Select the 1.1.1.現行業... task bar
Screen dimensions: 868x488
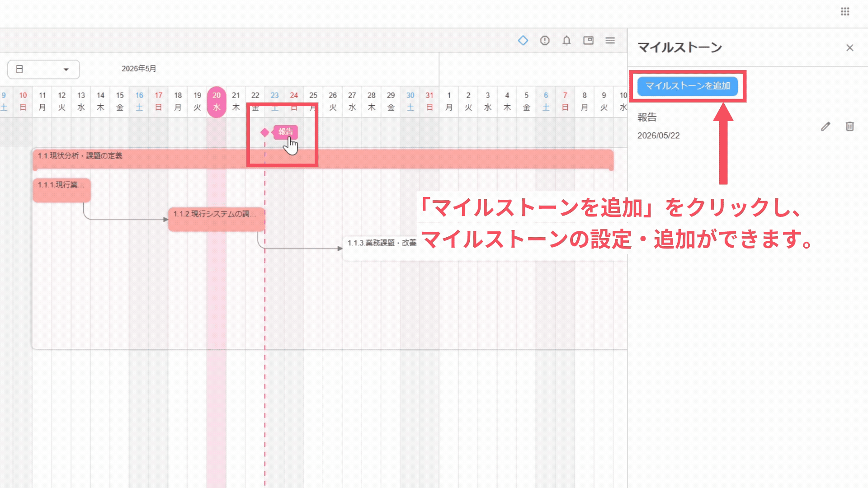point(61,190)
